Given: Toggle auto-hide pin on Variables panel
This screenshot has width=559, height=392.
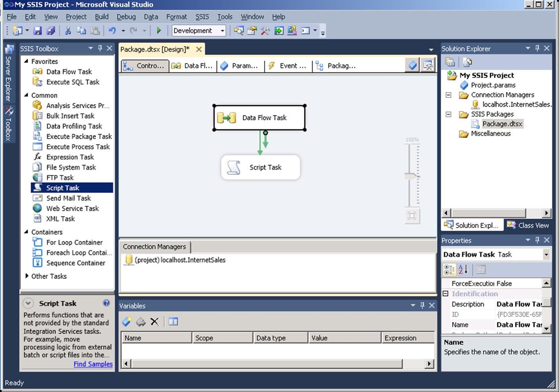Looking at the screenshot, I should click(422, 306).
